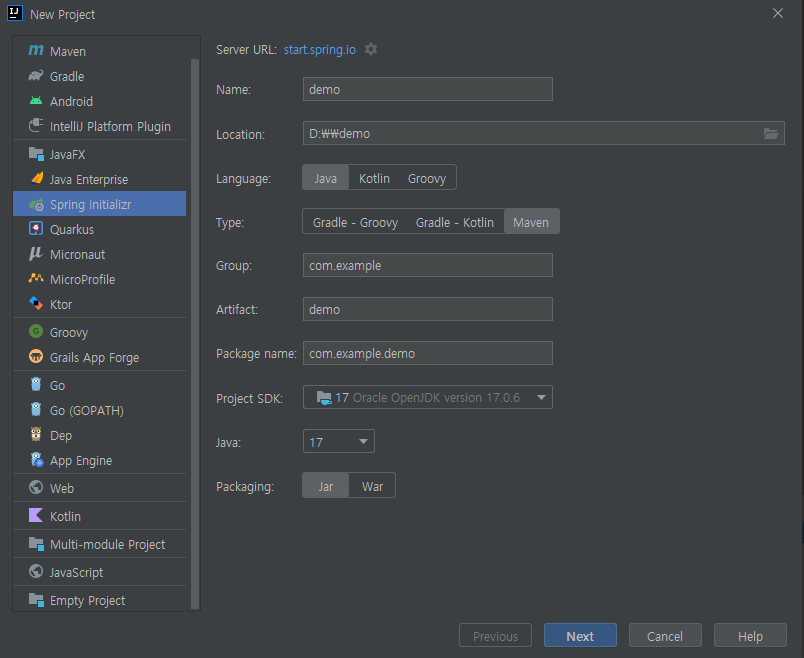Select Java Enterprise flame icon
This screenshot has width=804, height=658.
36,179
